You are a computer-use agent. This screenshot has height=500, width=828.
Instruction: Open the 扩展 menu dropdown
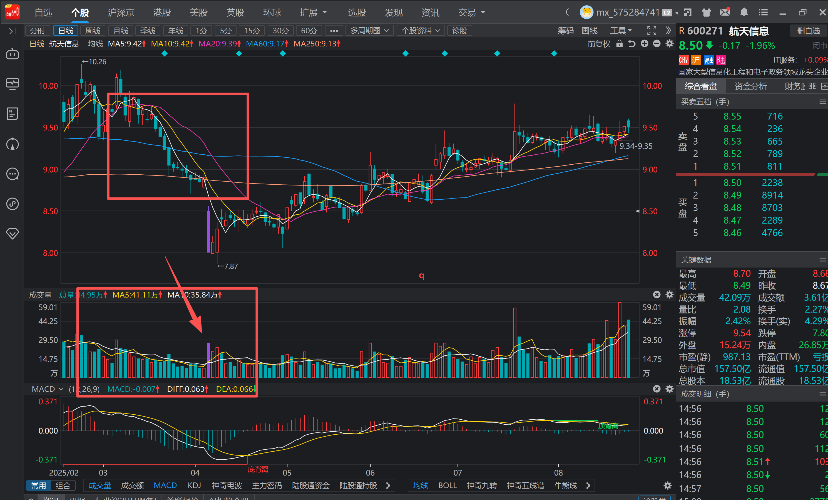(313, 12)
